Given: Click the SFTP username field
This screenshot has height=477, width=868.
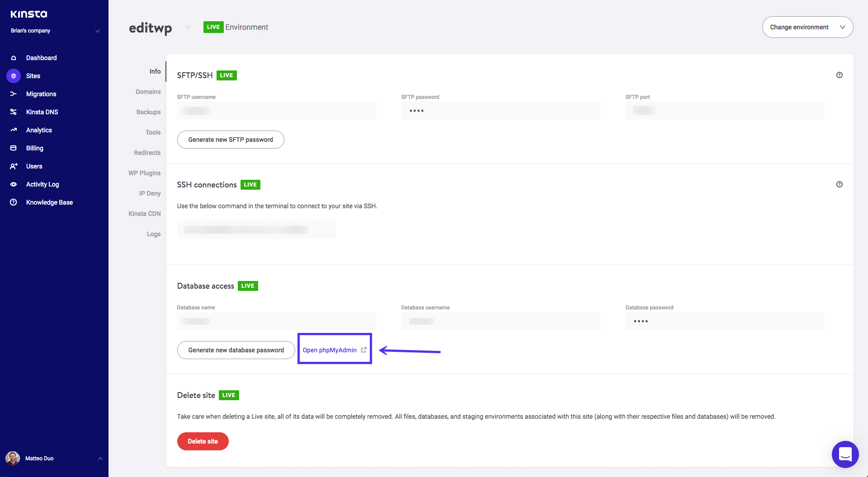Looking at the screenshot, I should pyautogui.click(x=276, y=110).
